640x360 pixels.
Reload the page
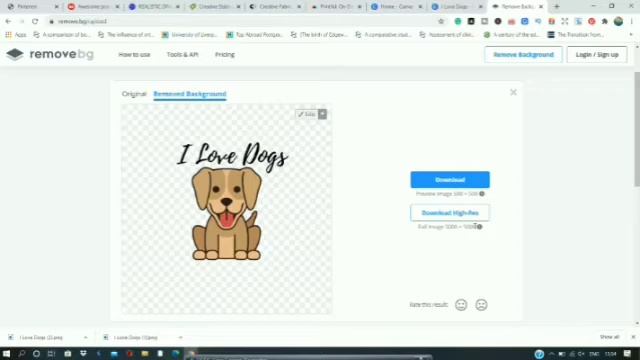click(x=35, y=21)
